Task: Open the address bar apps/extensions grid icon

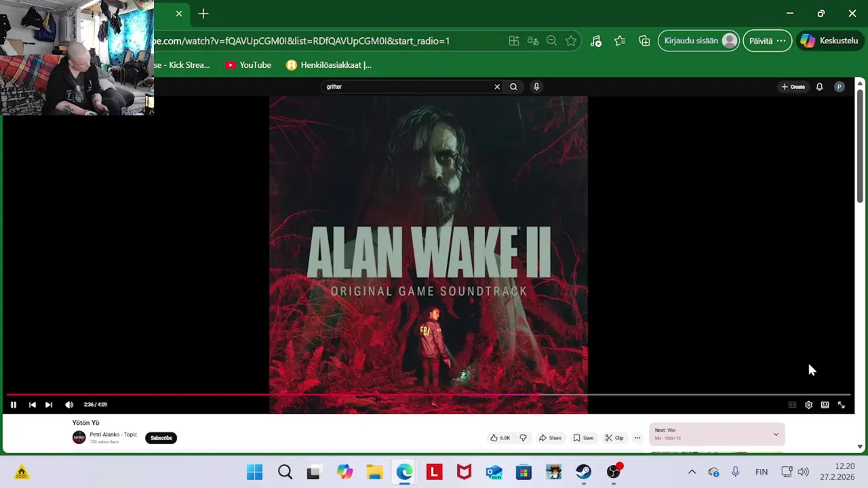Action: [514, 41]
